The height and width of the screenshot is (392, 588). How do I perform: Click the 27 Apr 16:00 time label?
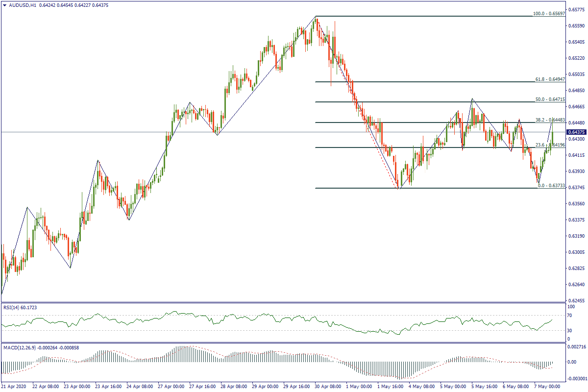pos(202,387)
